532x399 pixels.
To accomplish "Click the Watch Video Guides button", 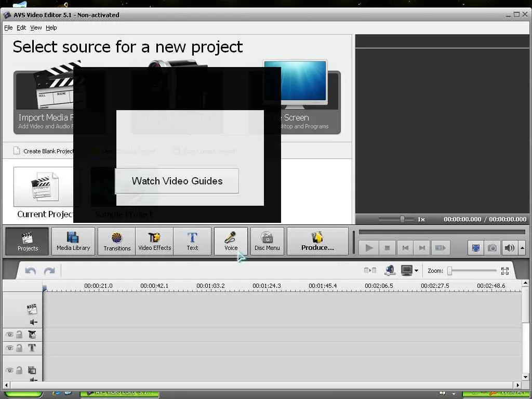I will (177, 181).
